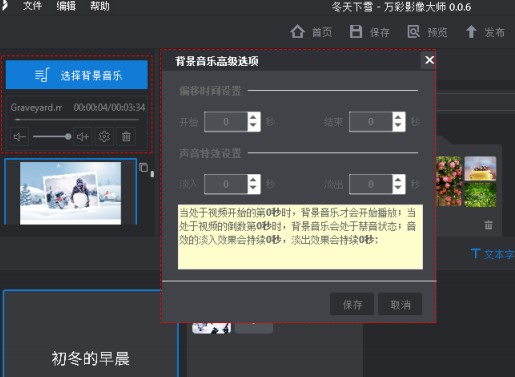Delete background music with trash icon

(x=126, y=136)
